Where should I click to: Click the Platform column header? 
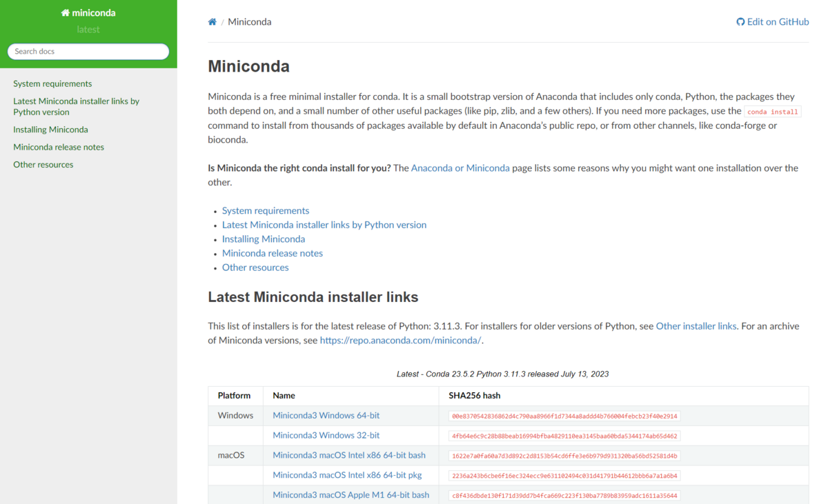[x=234, y=396]
